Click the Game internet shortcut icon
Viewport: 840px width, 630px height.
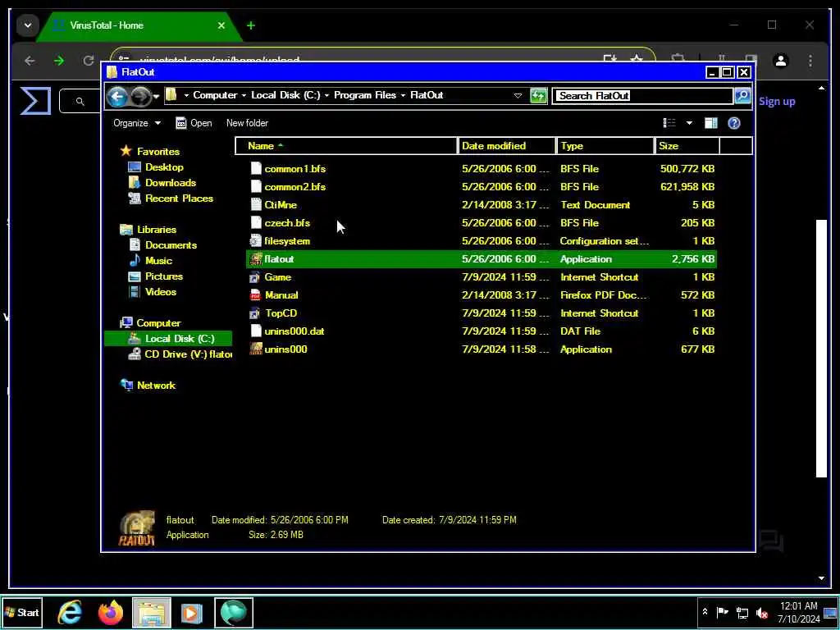tap(256, 277)
